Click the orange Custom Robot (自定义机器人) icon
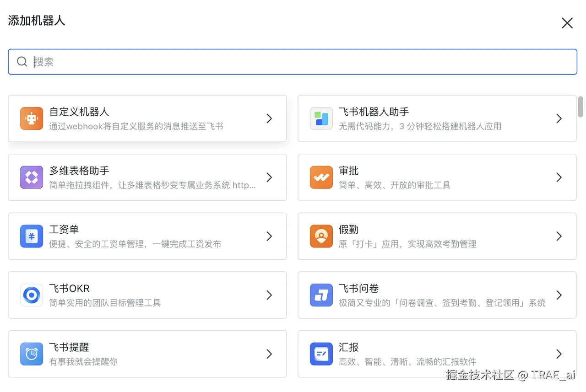Screen dimensions: 586x392 (32, 118)
